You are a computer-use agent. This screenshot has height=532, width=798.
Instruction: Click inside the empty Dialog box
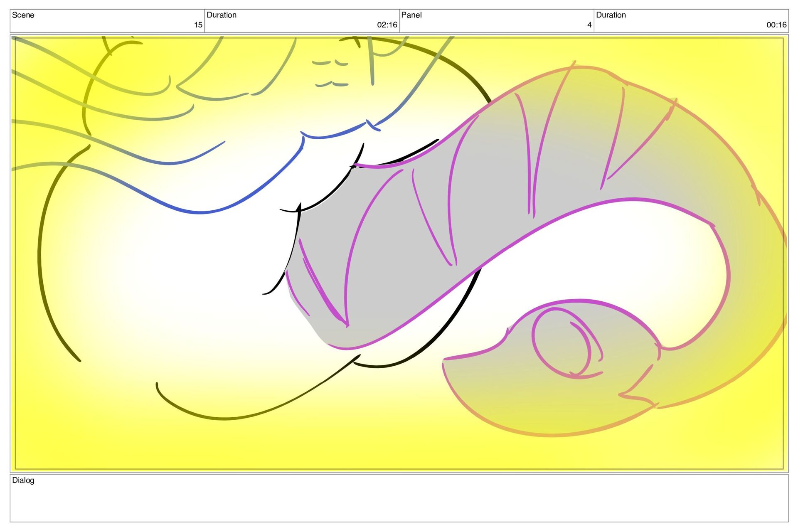(x=399, y=498)
